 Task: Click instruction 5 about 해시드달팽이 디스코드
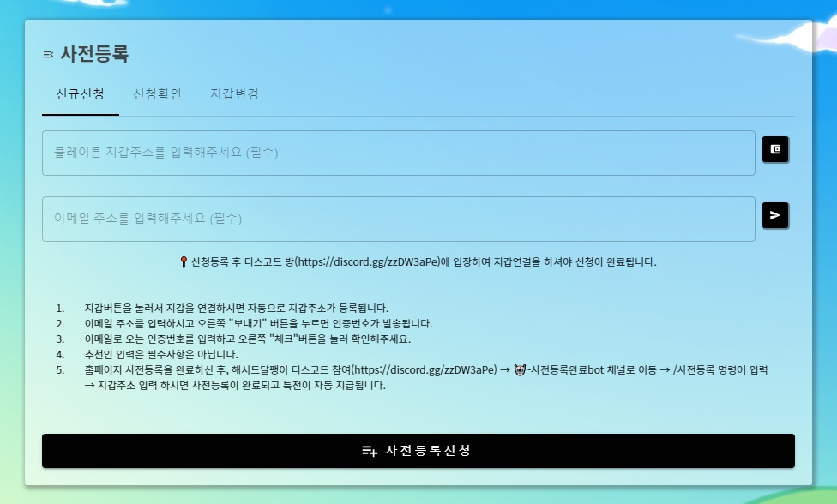tap(426, 378)
